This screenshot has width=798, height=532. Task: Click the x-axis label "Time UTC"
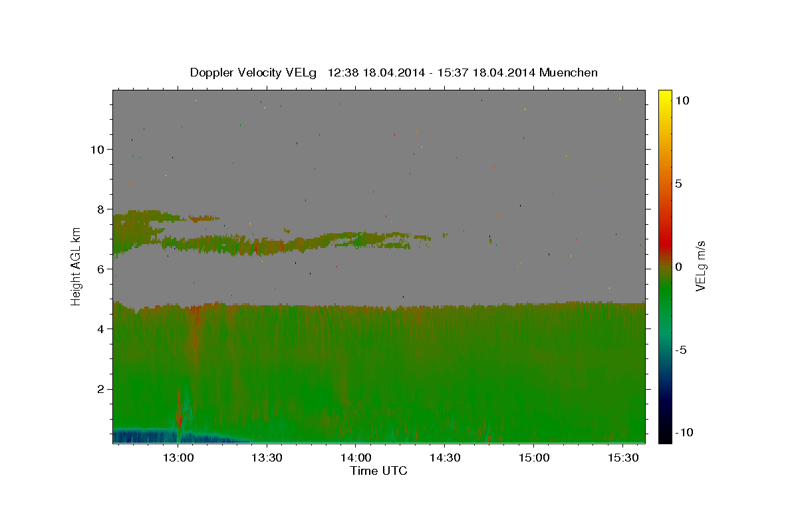point(378,471)
